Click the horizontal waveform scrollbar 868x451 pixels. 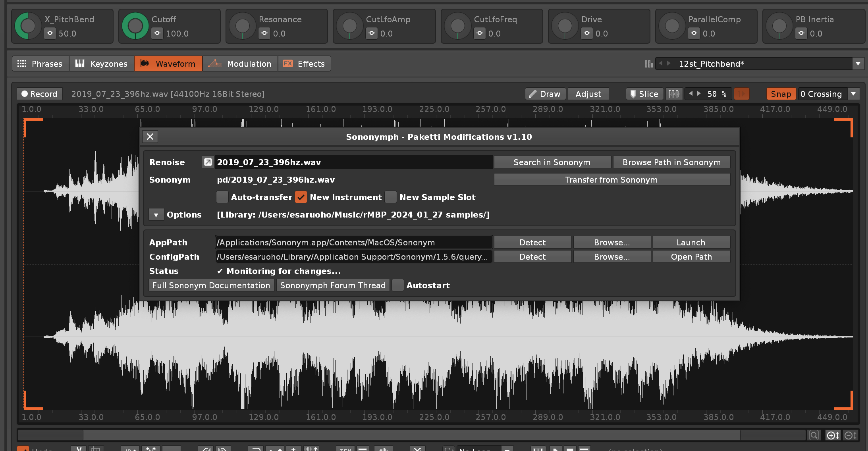pyautogui.click(x=412, y=435)
